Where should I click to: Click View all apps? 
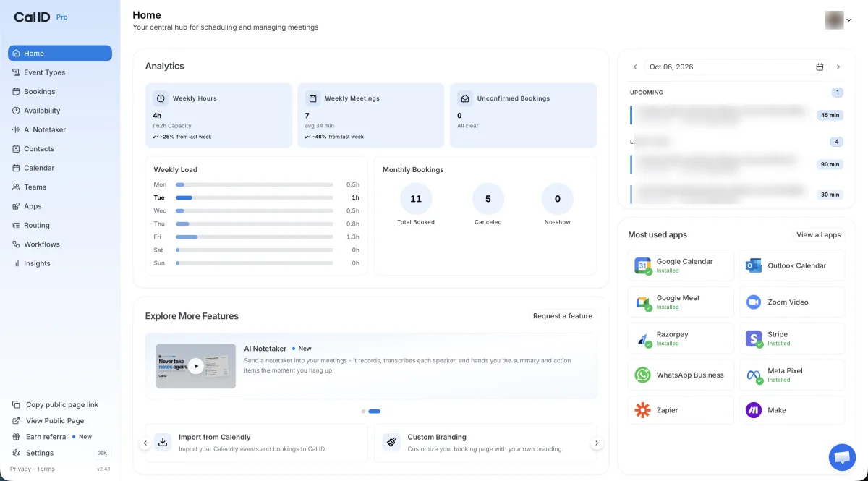(819, 235)
